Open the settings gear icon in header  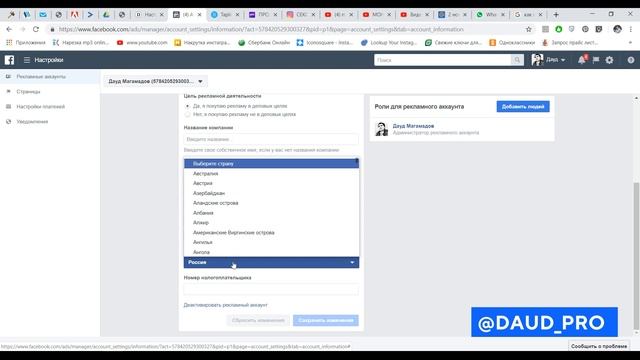pyautogui.click(x=609, y=60)
